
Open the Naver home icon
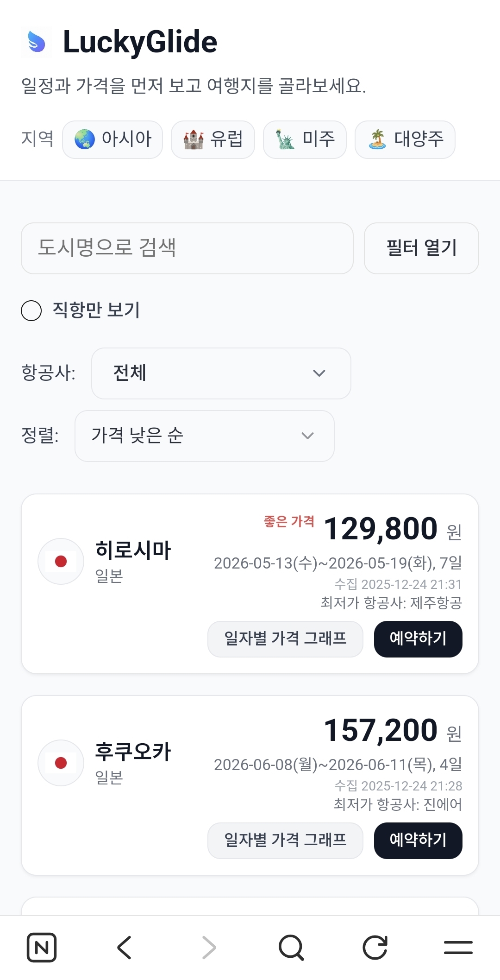tap(42, 947)
